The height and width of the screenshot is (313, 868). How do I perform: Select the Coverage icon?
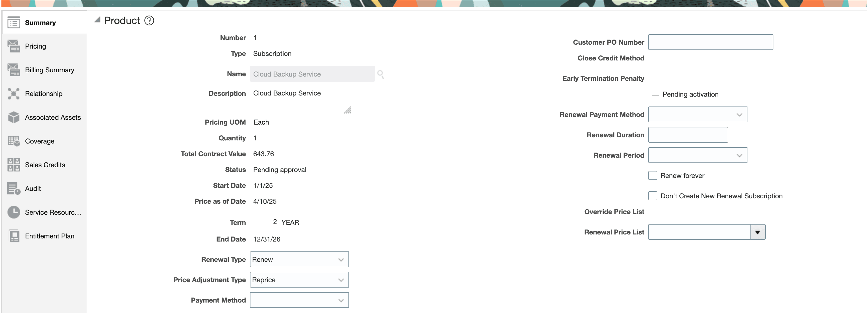click(x=14, y=141)
